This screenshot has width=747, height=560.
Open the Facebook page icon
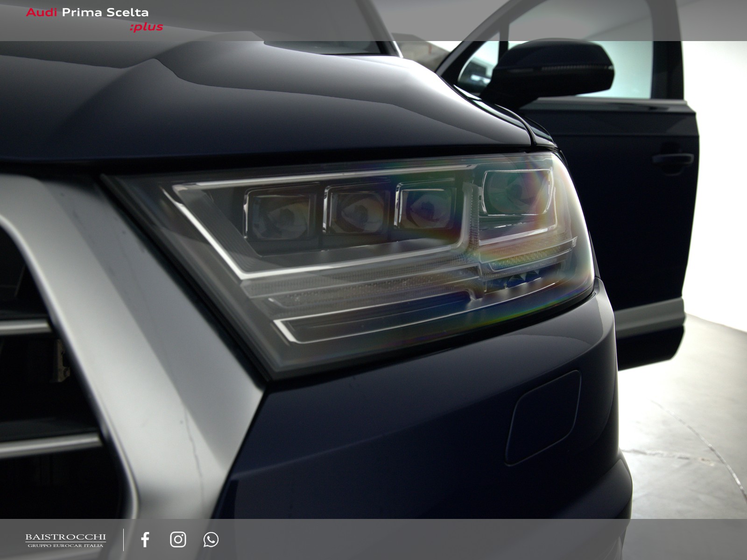[145, 539]
